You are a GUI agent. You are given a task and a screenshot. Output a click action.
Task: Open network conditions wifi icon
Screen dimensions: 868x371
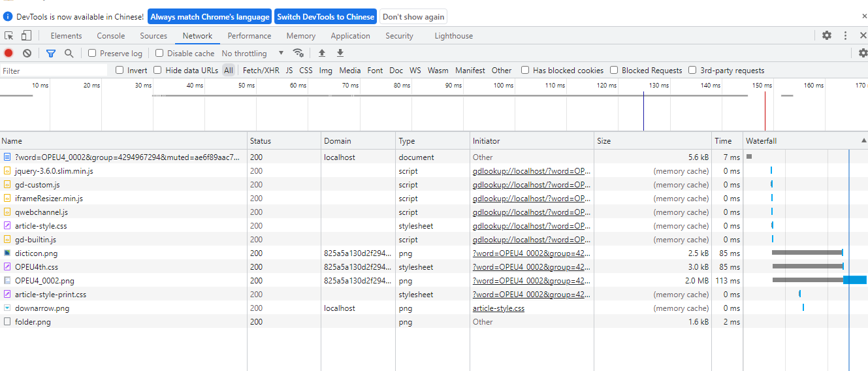point(298,53)
